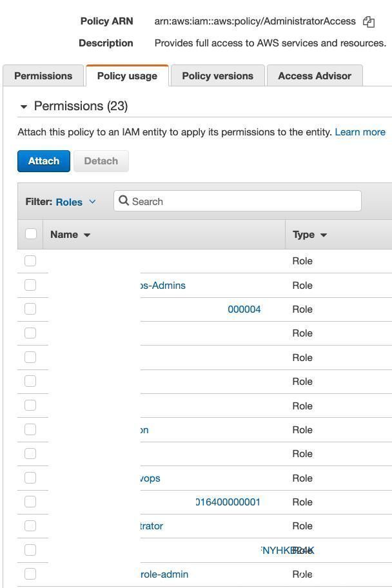Click the magnifier icon in the Search box

point(123,201)
